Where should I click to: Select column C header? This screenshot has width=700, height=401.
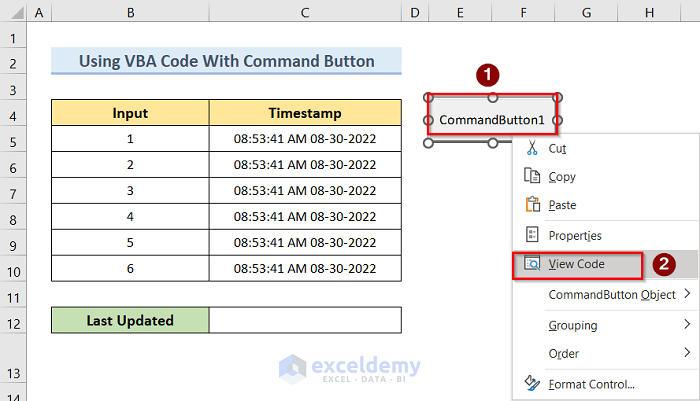point(305,12)
